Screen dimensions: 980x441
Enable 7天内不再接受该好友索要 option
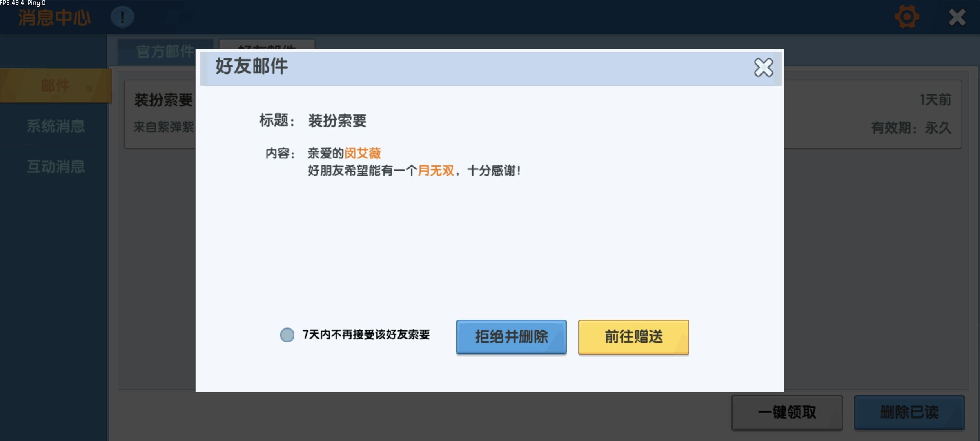pos(287,335)
